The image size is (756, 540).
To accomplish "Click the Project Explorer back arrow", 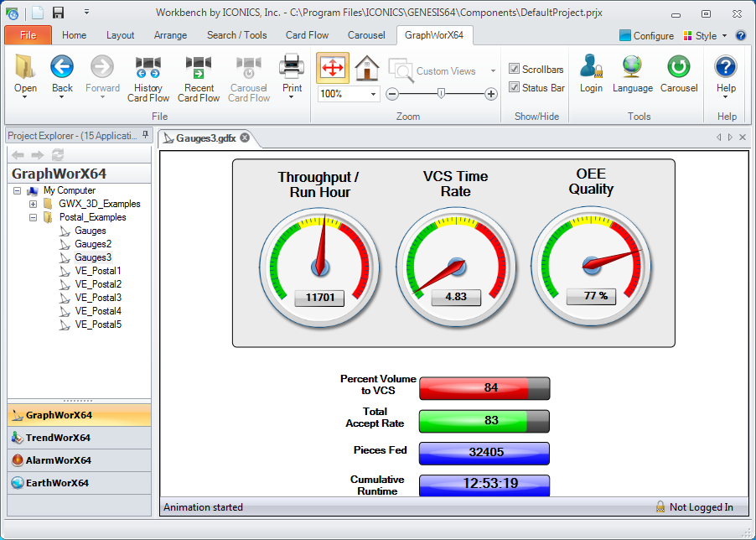I will 18,155.
